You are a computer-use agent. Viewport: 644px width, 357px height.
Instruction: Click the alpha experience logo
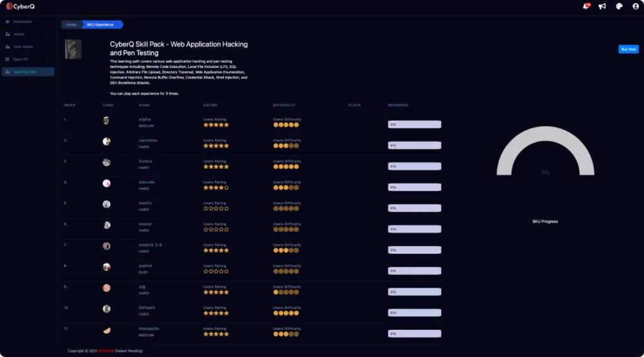point(106,120)
